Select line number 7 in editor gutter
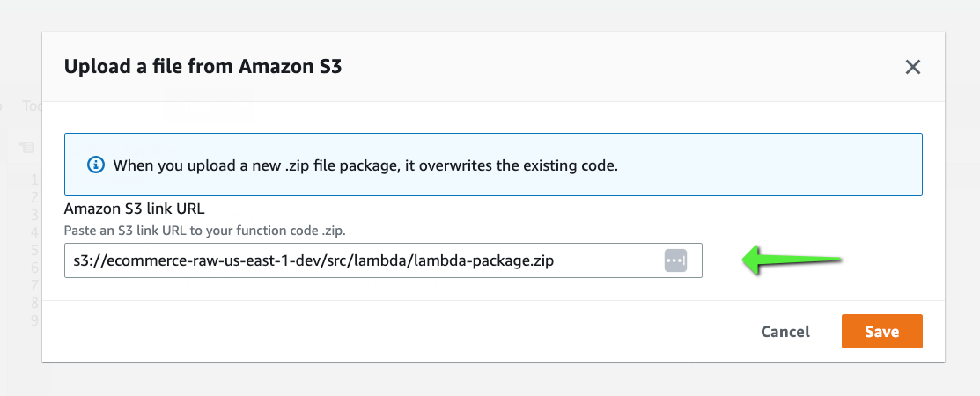The image size is (980, 396). [x=35, y=285]
